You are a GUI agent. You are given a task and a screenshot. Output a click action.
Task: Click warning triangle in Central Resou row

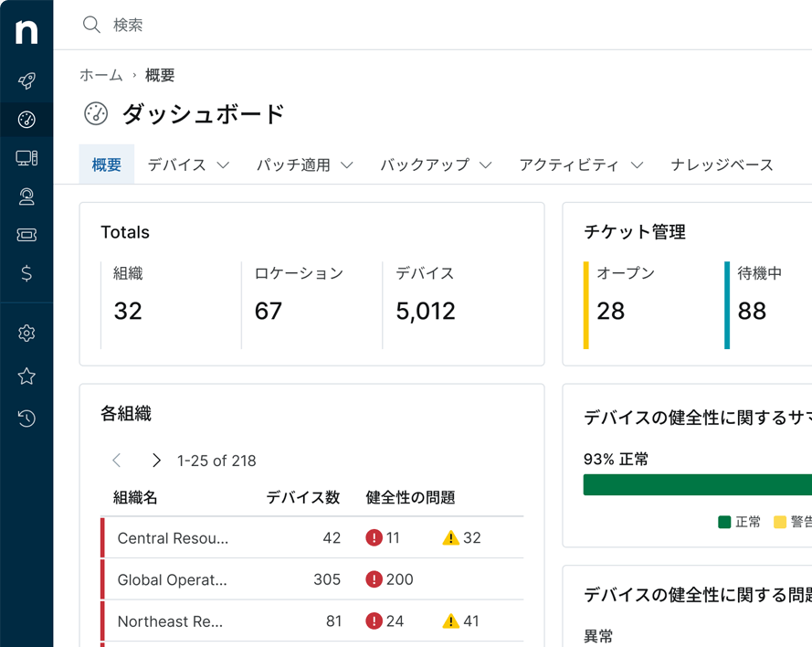450,537
